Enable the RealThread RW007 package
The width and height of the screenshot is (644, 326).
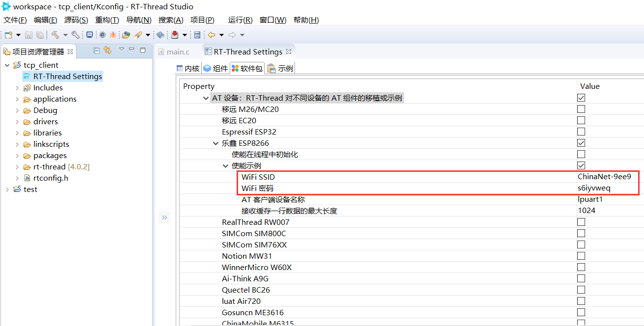581,221
